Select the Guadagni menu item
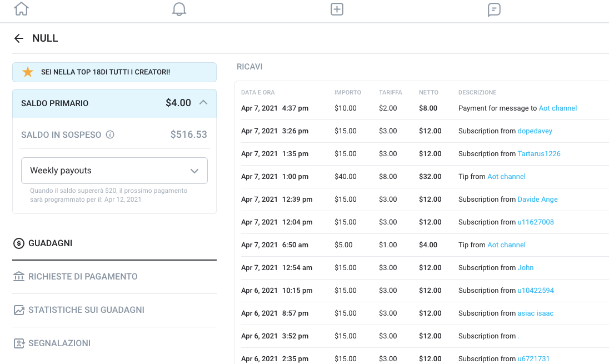The width and height of the screenshot is (609, 364). coord(50,243)
